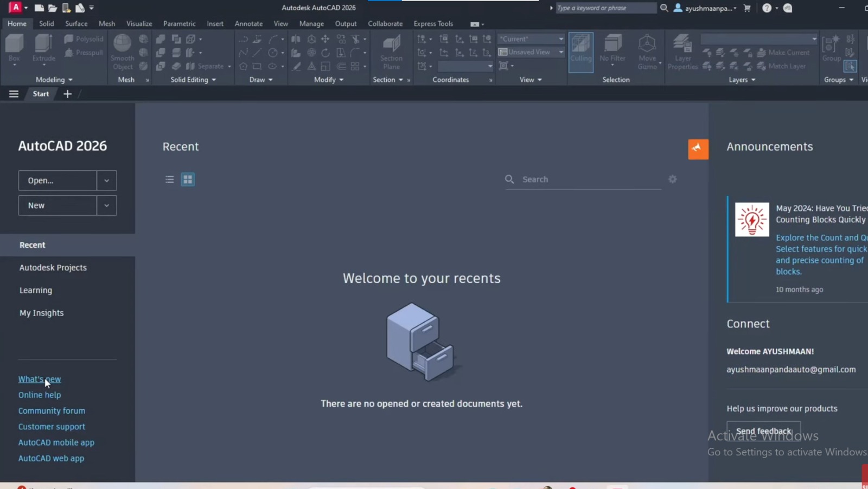This screenshot has height=489, width=868.
Task: Switch recent files to list view
Action: pyautogui.click(x=170, y=179)
